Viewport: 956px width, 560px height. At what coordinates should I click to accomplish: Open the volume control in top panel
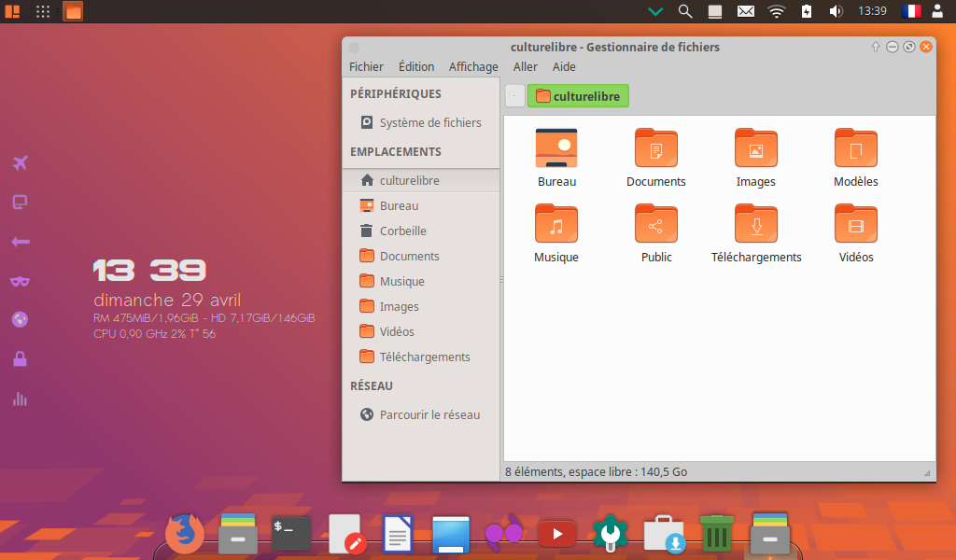[x=836, y=11]
